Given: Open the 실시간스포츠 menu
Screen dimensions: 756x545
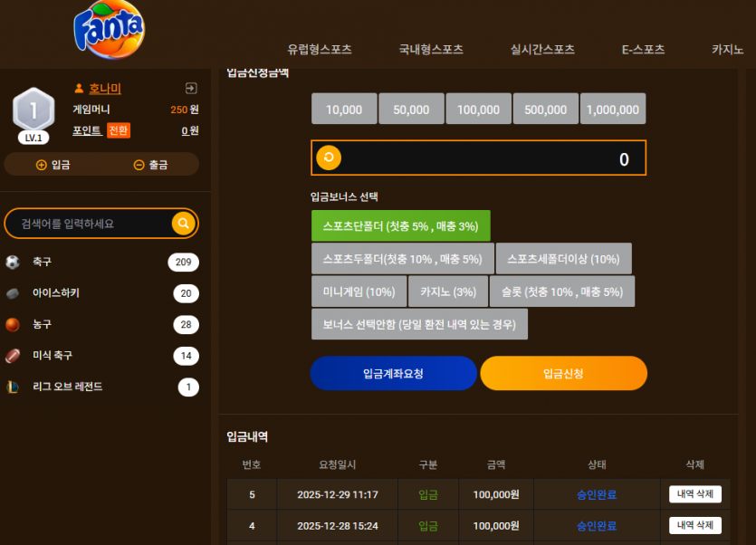Looking at the screenshot, I should pos(542,49).
